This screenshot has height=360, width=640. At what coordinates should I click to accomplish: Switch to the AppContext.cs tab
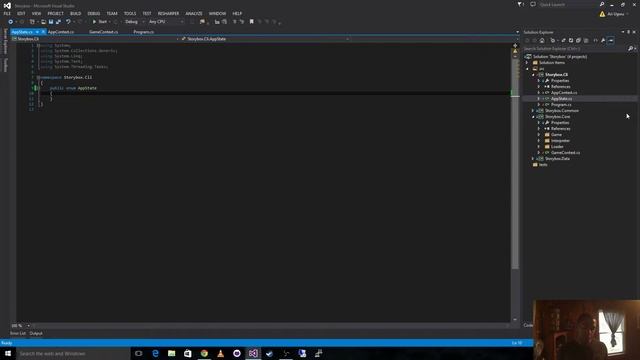pos(61,32)
